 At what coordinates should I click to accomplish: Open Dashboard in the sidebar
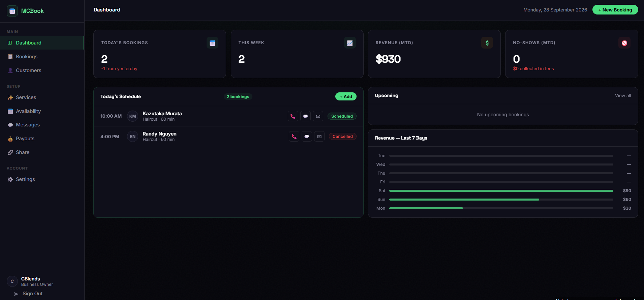click(x=42, y=43)
